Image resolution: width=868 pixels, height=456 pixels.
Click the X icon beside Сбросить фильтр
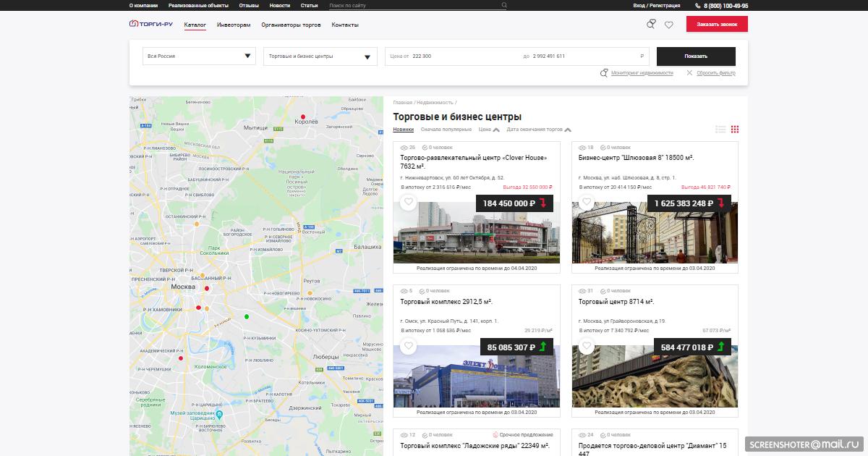click(x=689, y=73)
